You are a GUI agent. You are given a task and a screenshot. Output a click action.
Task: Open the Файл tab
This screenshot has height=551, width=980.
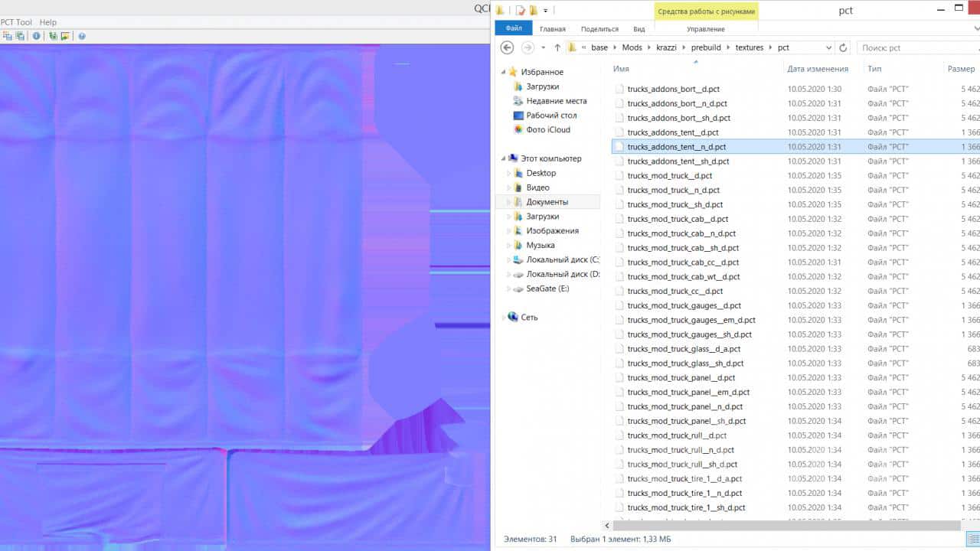(513, 29)
